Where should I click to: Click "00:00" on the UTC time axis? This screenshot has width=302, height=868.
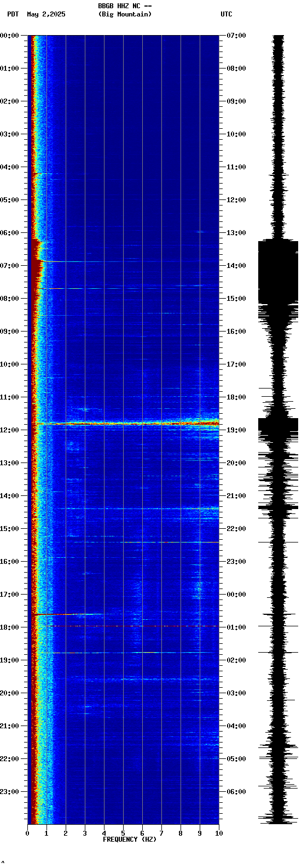pos(236,595)
